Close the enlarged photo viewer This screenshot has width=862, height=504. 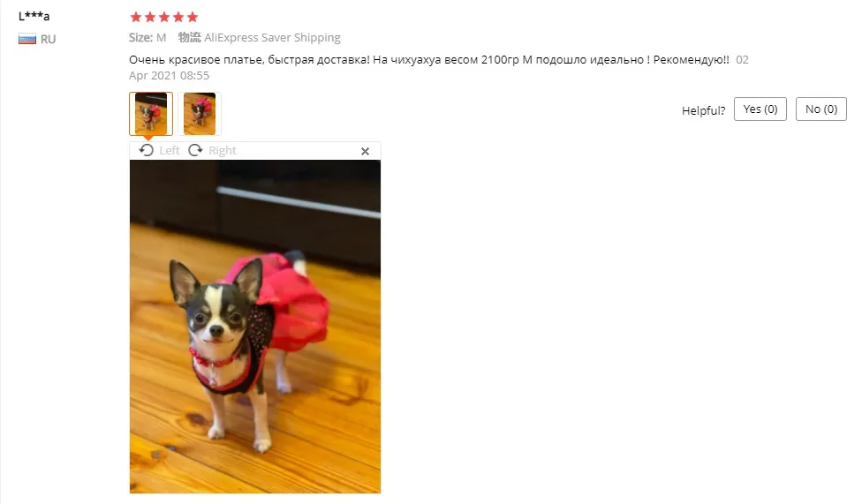point(365,151)
